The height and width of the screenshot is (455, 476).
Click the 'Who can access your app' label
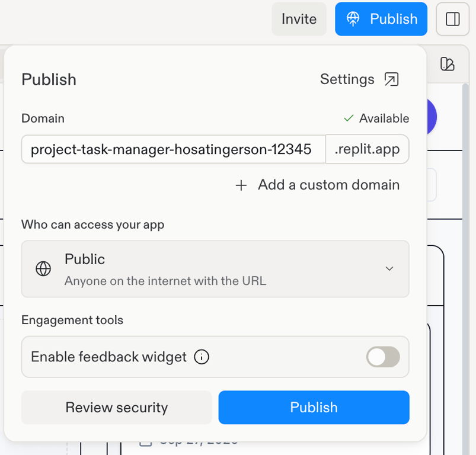click(93, 225)
